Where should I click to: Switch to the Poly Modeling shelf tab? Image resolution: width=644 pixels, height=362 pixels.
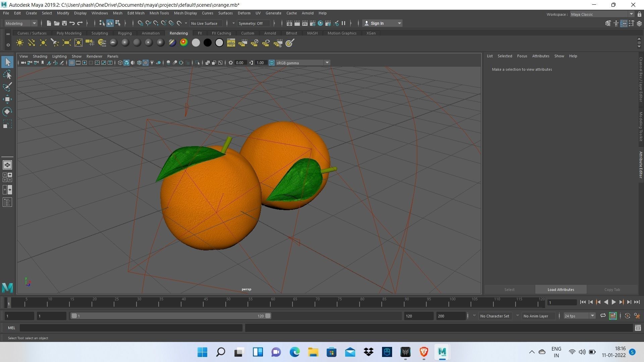[x=69, y=33]
